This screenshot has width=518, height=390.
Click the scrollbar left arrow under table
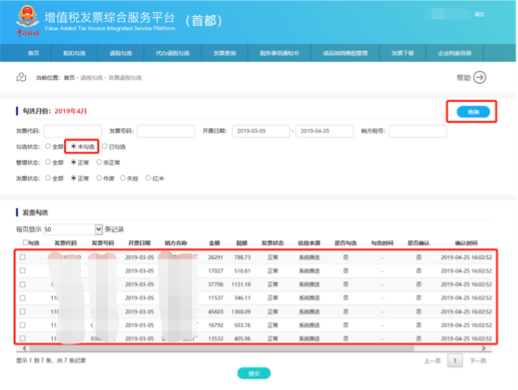click(x=24, y=348)
